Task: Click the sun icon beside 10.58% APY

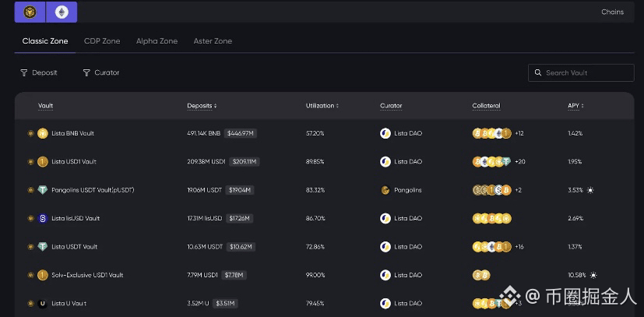Action: (x=593, y=275)
